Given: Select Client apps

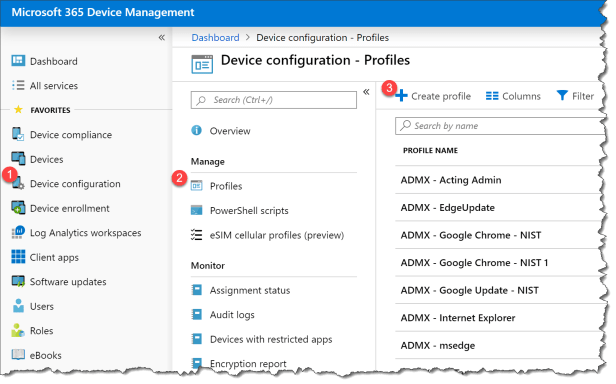Looking at the screenshot, I should click(x=54, y=257).
